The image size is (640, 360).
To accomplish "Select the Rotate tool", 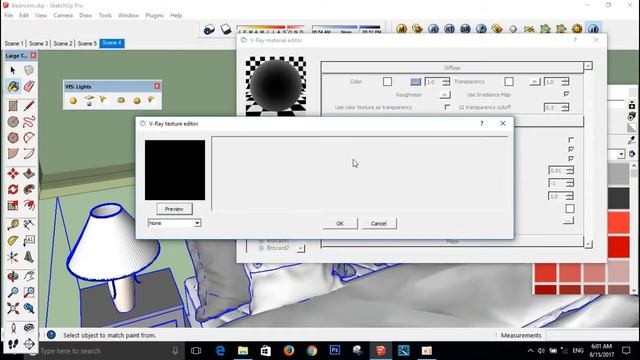I will pyautogui.click(x=13, y=189).
